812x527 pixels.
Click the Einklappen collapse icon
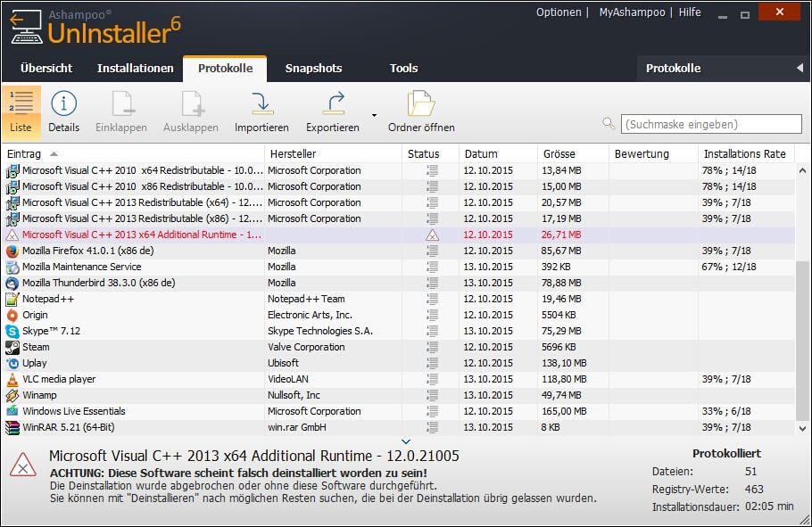[121, 103]
